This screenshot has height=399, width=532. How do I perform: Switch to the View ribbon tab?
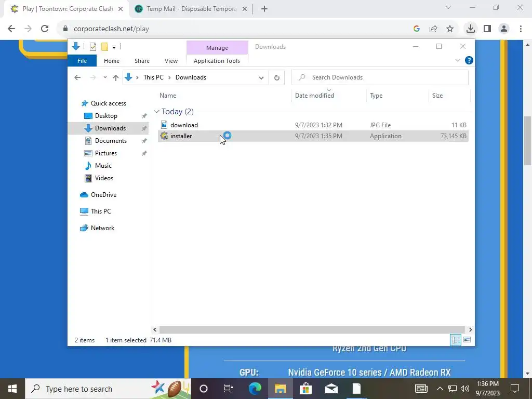171,61
